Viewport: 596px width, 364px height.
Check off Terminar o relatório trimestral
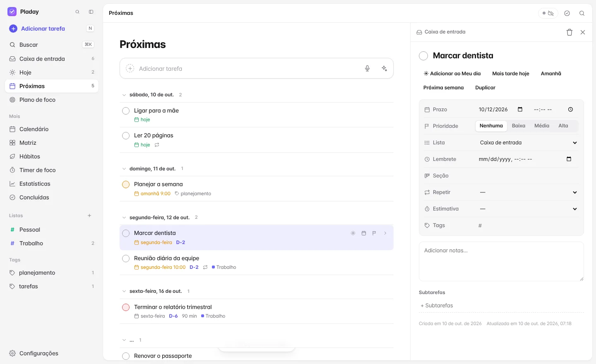pos(126,307)
